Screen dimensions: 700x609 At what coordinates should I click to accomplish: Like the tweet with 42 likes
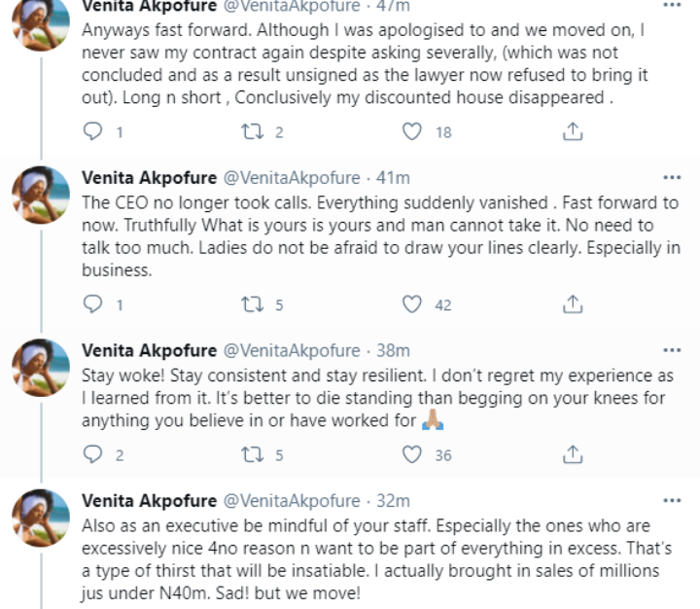pos(414,305)
